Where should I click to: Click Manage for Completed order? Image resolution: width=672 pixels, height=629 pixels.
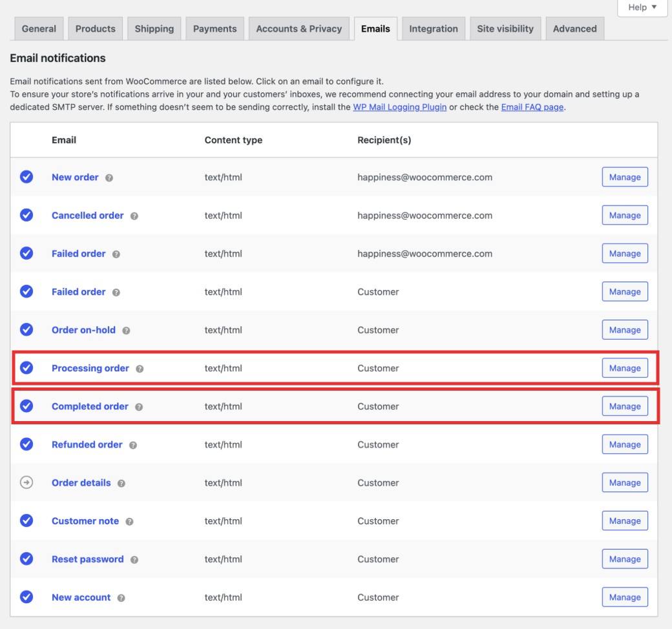click(x=625, y=406)
